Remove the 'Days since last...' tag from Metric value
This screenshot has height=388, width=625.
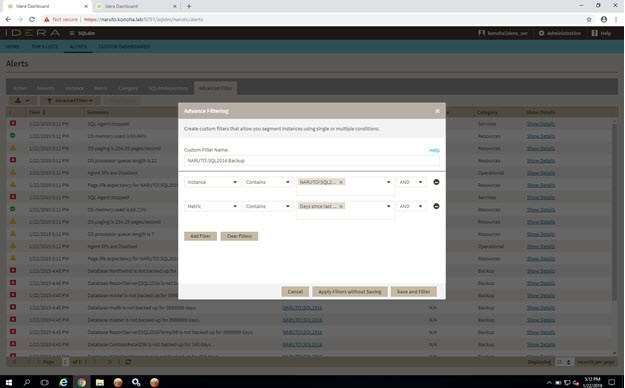point(341,206)
